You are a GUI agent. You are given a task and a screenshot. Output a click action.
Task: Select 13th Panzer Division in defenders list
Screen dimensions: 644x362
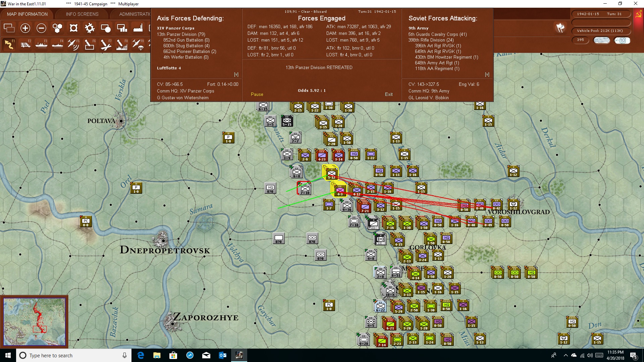tap(181, 34)
